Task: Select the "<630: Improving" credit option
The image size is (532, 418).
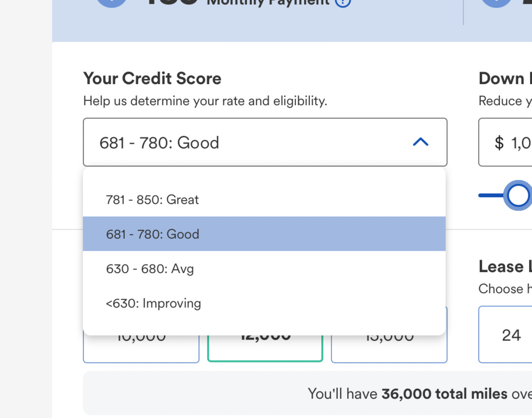Action: click(153, 304)
